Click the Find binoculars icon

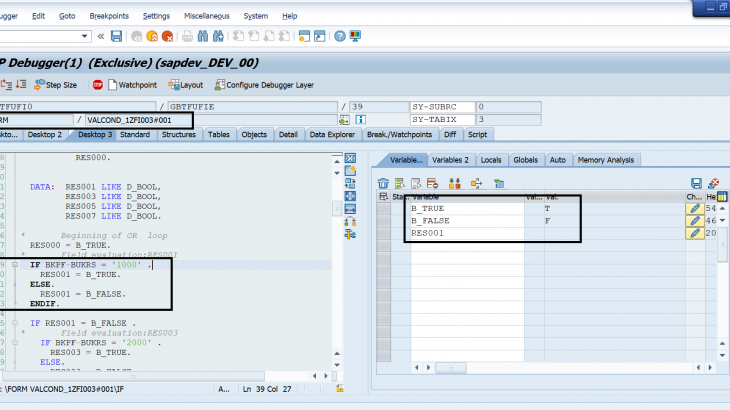click(203, 36)
